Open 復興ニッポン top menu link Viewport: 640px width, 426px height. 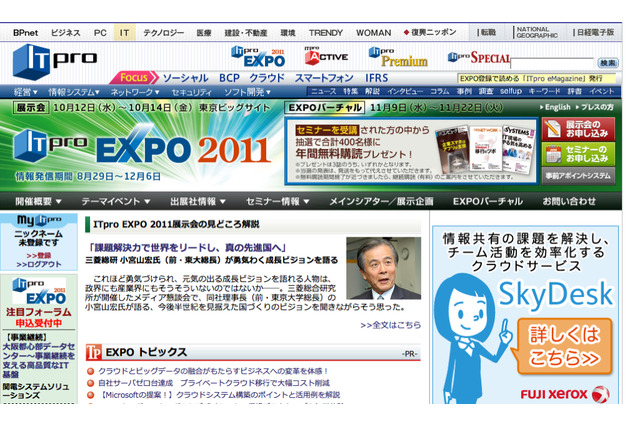(430, 32)
